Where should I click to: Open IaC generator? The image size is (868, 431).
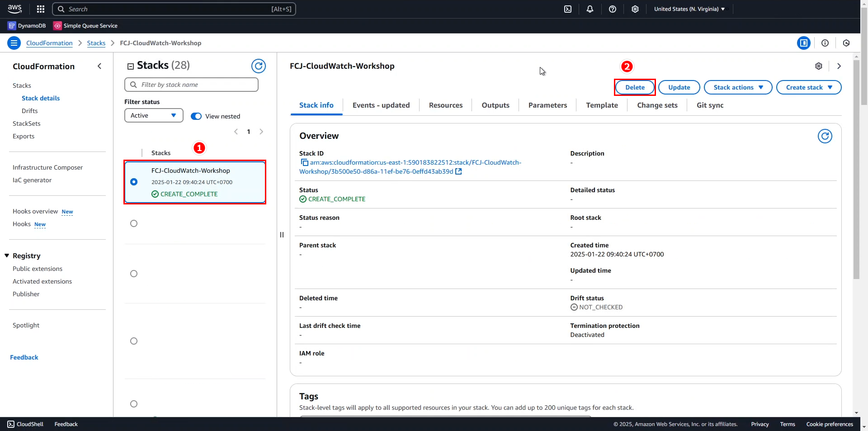pyautogui.click(x=32, y=180)
